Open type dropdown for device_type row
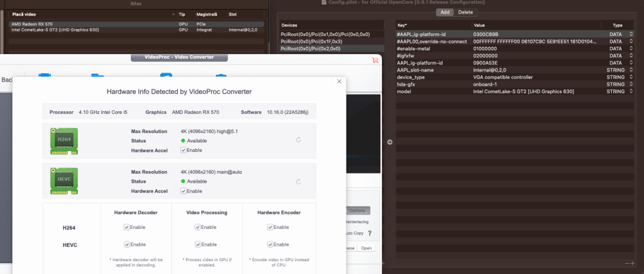The image size is (644, 274). (631, 77)
